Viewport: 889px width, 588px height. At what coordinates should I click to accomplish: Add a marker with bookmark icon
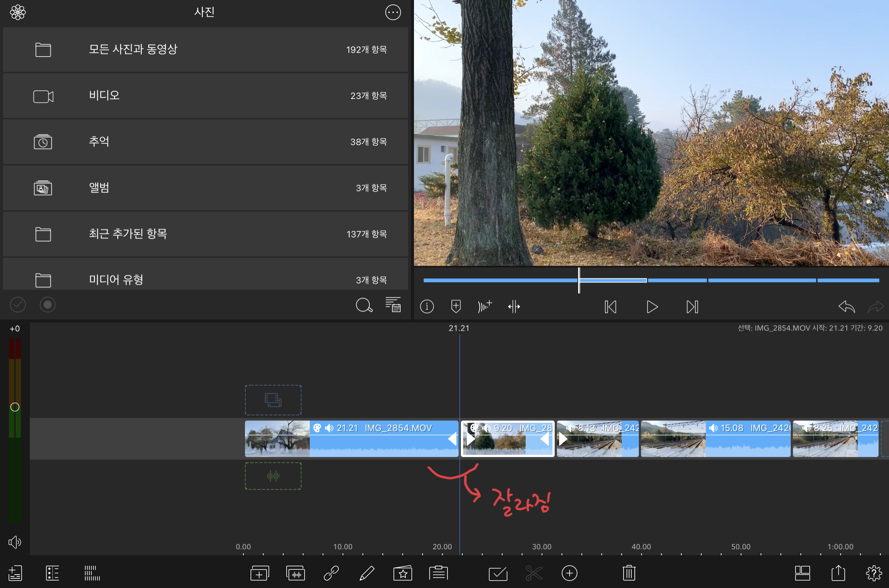pyautogui.click(x=456, y=306)
